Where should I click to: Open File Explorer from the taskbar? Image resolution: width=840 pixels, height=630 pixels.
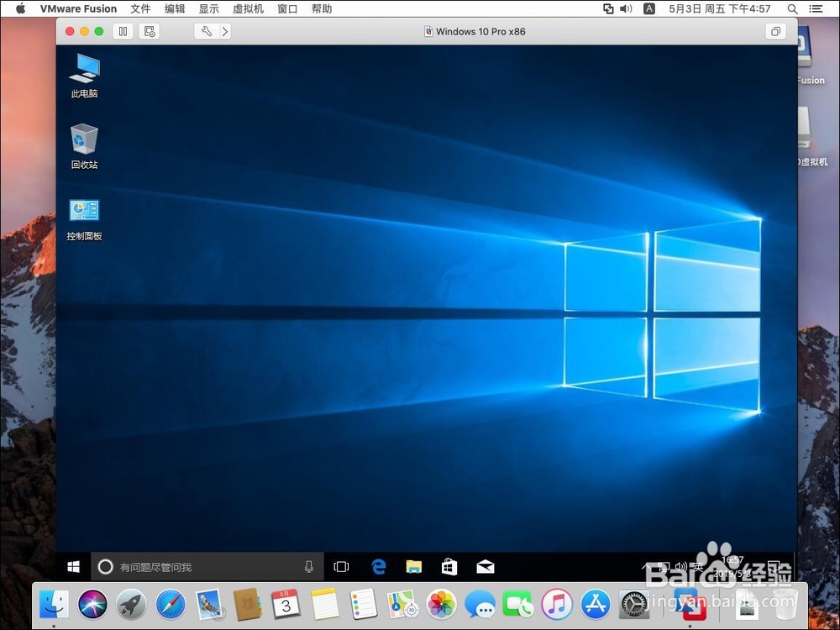pyautogui.click(x=413, y=567)
